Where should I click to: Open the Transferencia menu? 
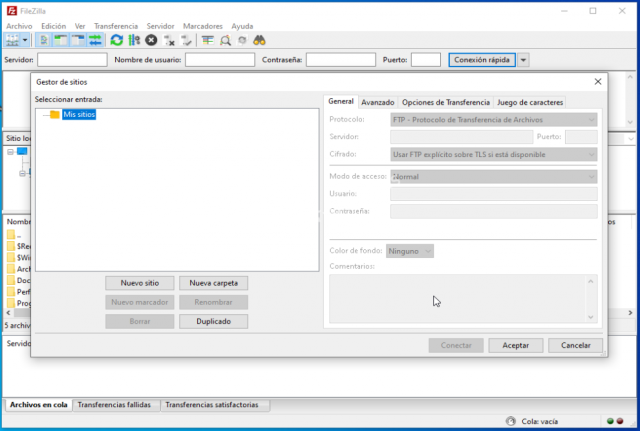point(116,26)
